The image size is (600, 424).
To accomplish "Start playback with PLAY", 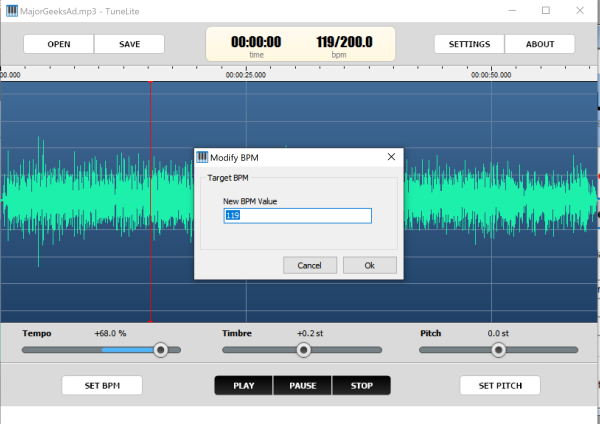I will (x=244, y=385).
